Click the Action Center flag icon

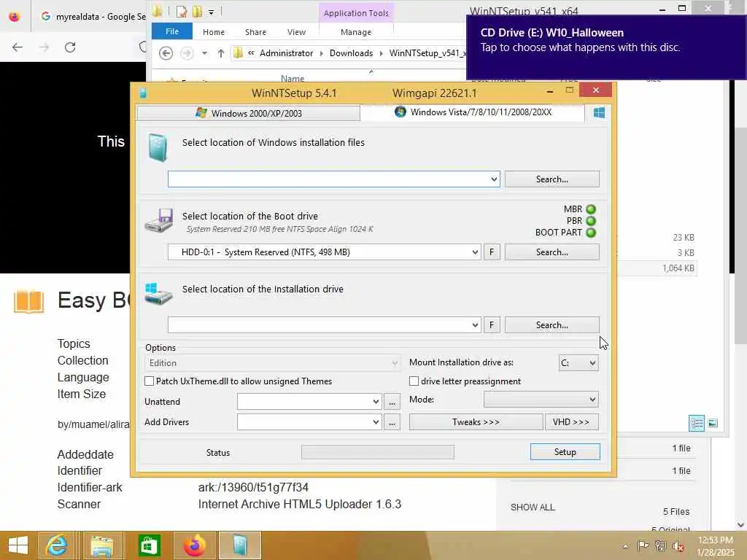pyautogui.click(x=643, y=545)
